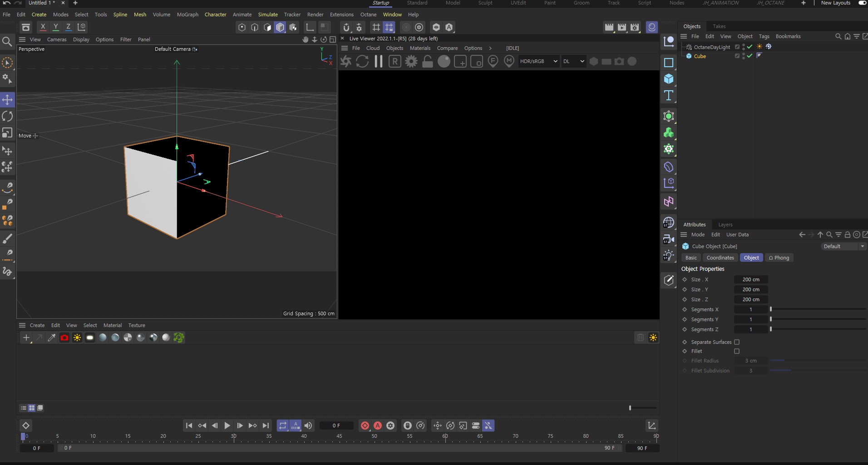Click the record active objects red button
The image size is (868, 465).
click(x=365, y=426)
